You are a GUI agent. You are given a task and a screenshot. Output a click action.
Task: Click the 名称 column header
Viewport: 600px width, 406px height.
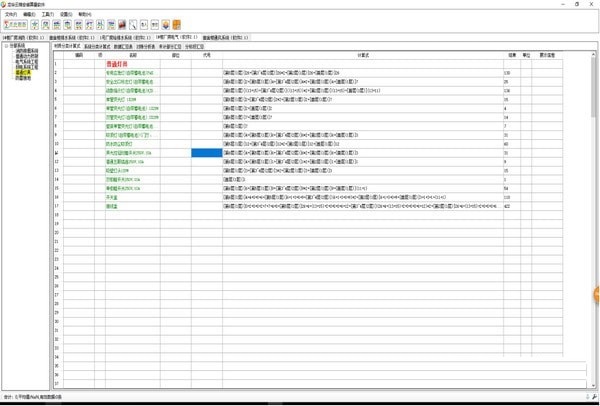point(133,55)
